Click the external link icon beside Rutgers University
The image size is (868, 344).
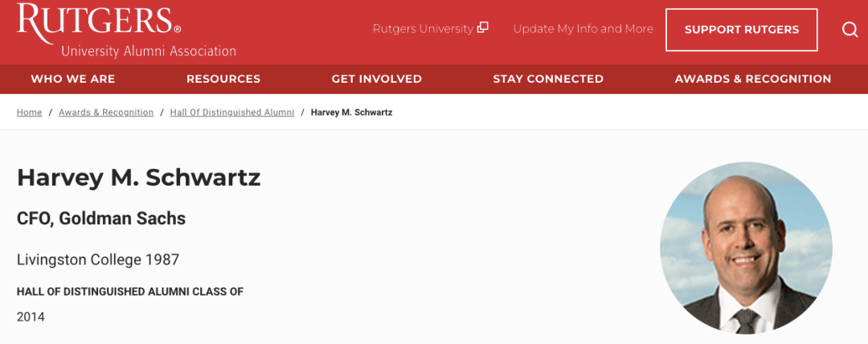(x=483, y=28)
